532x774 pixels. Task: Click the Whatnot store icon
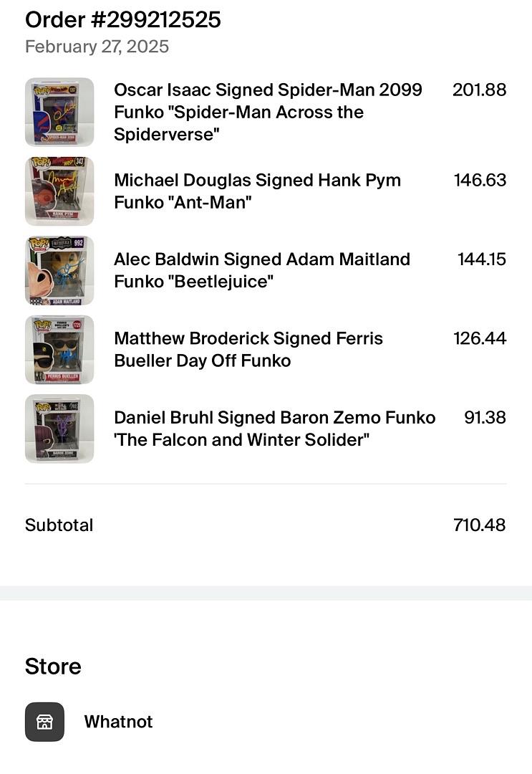pos(44,722)
